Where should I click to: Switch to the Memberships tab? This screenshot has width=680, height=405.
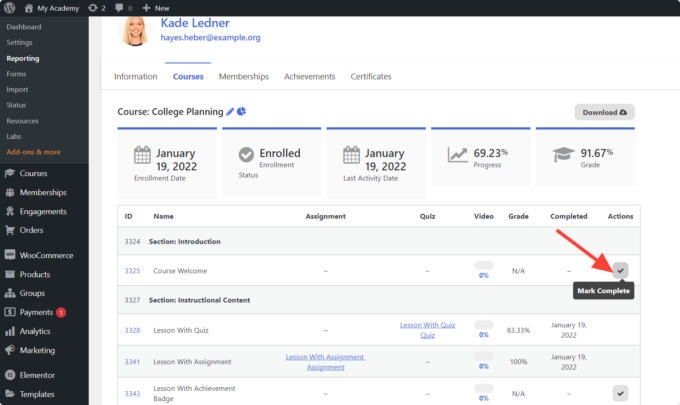point(243,76)
